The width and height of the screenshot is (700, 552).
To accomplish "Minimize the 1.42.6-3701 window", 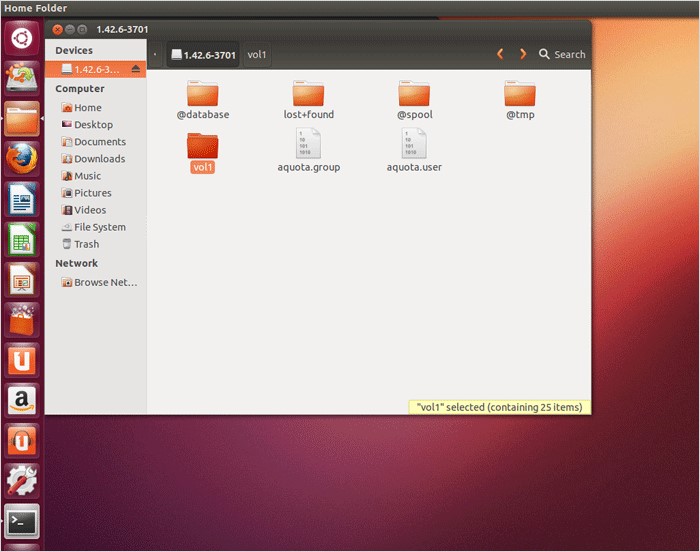I will click(70, 29).
